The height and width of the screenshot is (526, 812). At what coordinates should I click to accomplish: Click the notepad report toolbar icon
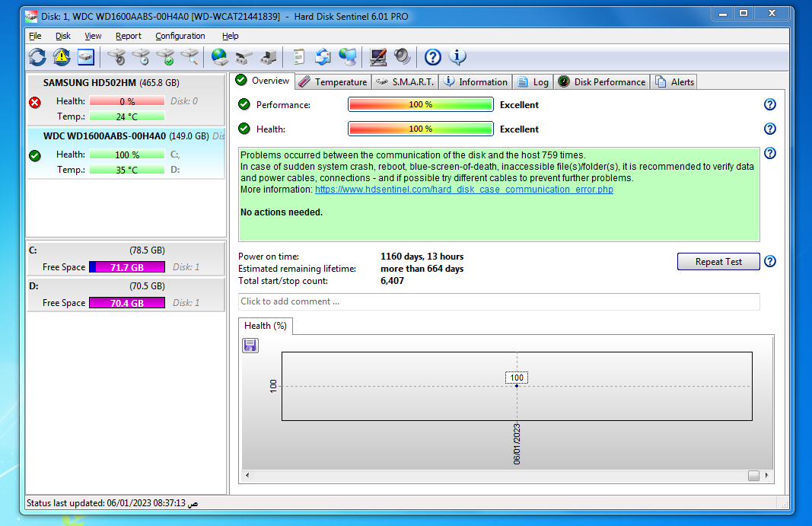(x=299, y=57)
